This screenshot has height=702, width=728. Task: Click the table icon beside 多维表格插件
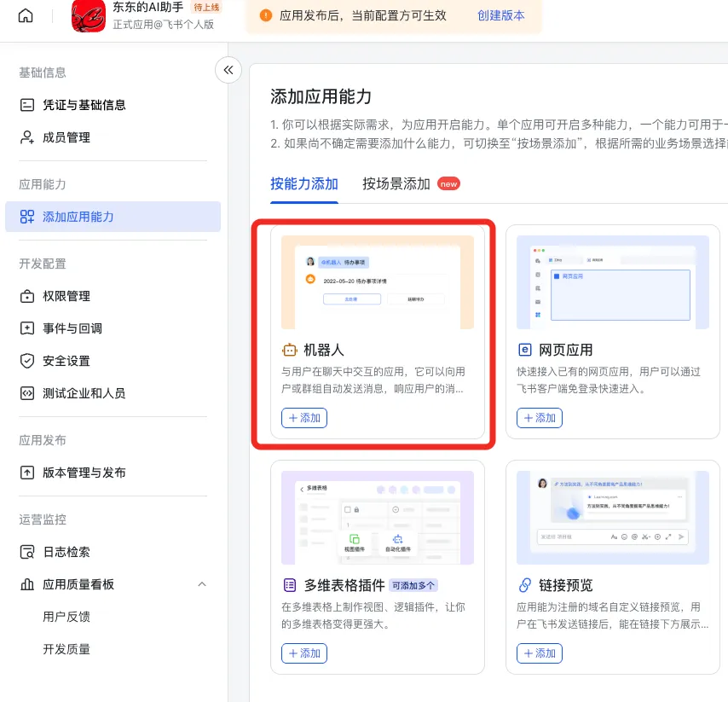tap(290, 585)
